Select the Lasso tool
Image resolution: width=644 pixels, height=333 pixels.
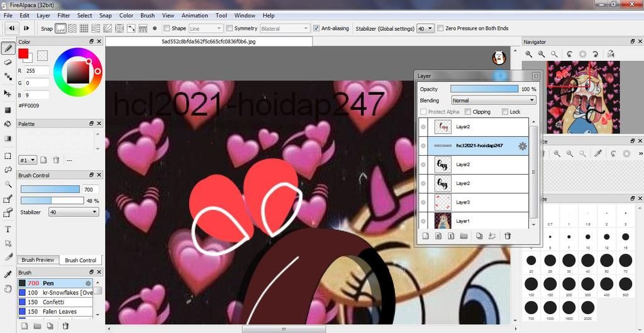click(x=8, y=170)
